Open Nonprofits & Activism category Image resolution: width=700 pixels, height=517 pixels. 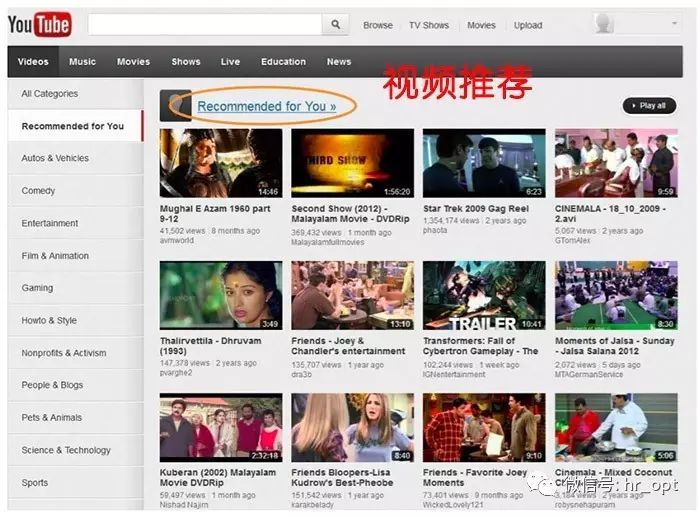coord(75,353)
